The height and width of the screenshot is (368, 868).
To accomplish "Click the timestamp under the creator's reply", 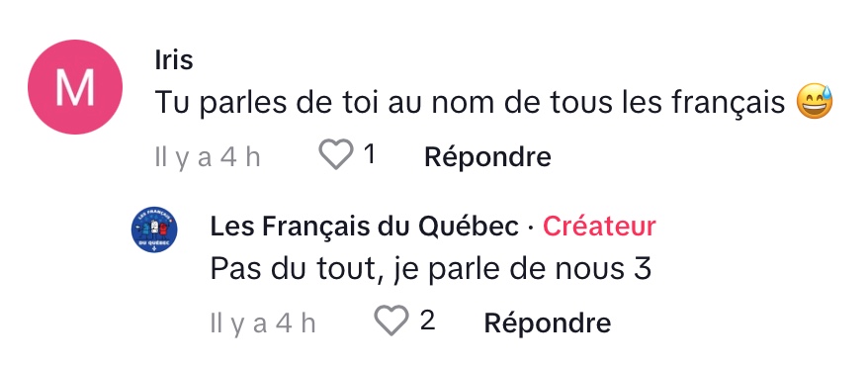I will tap(263, 323).
